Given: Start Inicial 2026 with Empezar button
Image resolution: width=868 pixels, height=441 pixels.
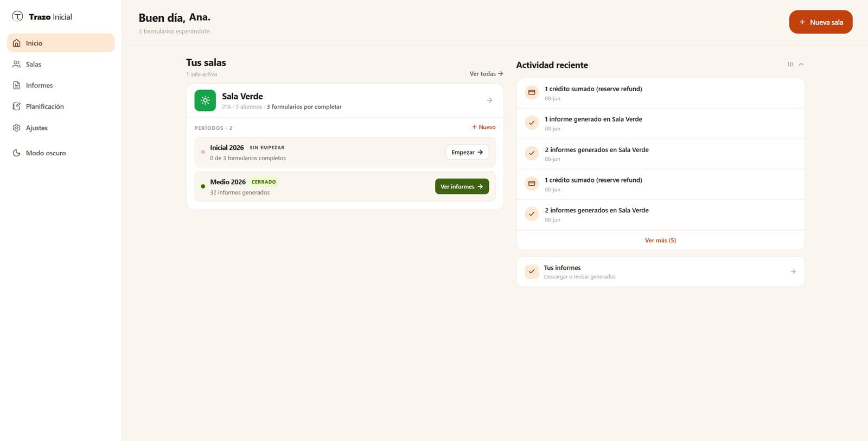Looking at the screenshot, I should pyautogui.click(x=467, y=152).
